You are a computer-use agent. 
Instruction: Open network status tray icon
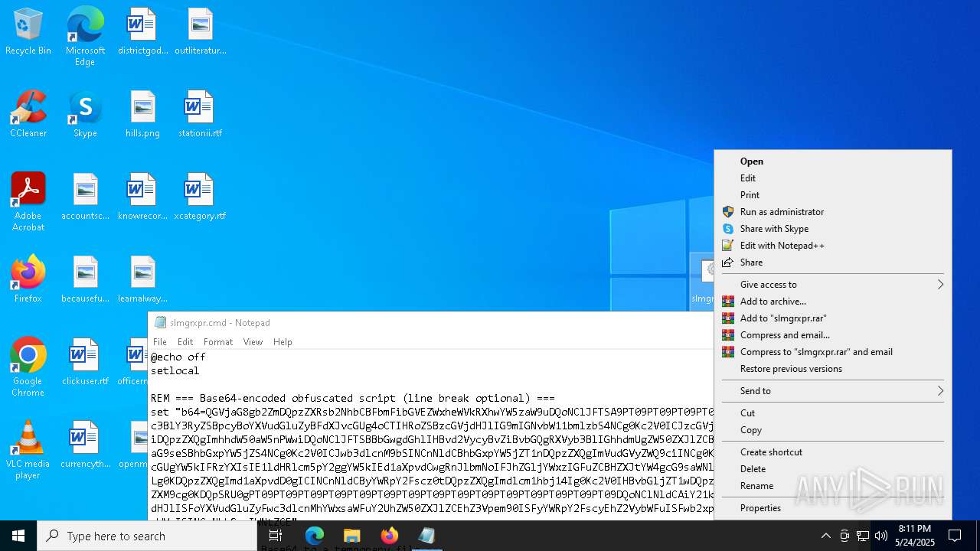point(863,536)
